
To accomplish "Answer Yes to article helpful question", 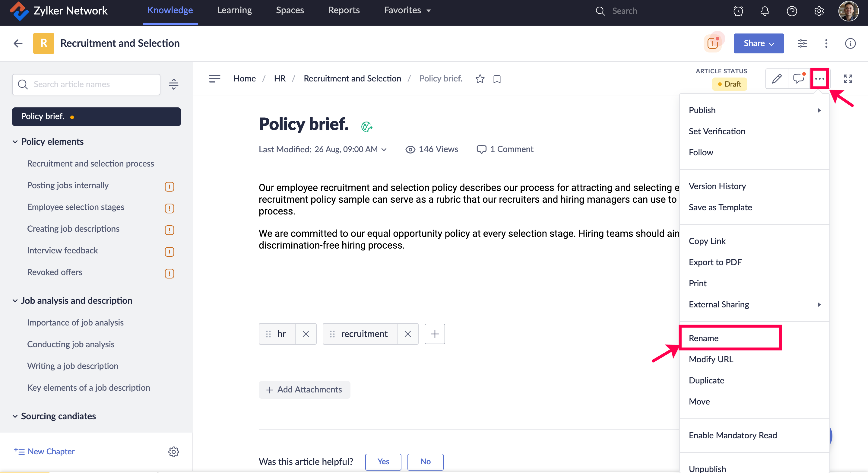I will [x=383, y=461].
